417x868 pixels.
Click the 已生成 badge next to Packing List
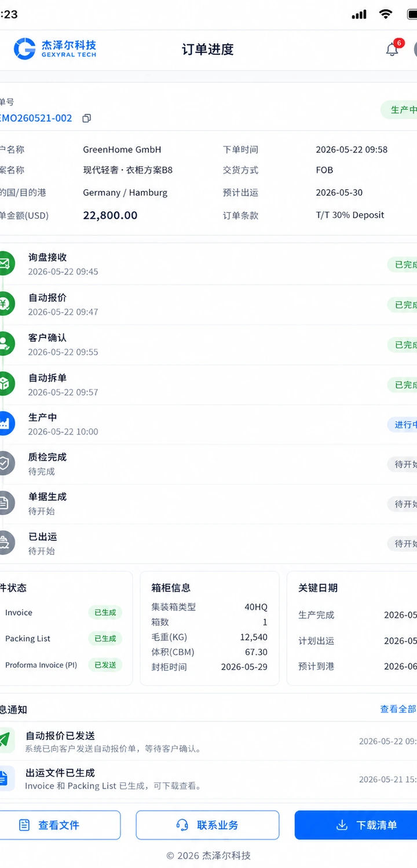[x=105, y=639]
